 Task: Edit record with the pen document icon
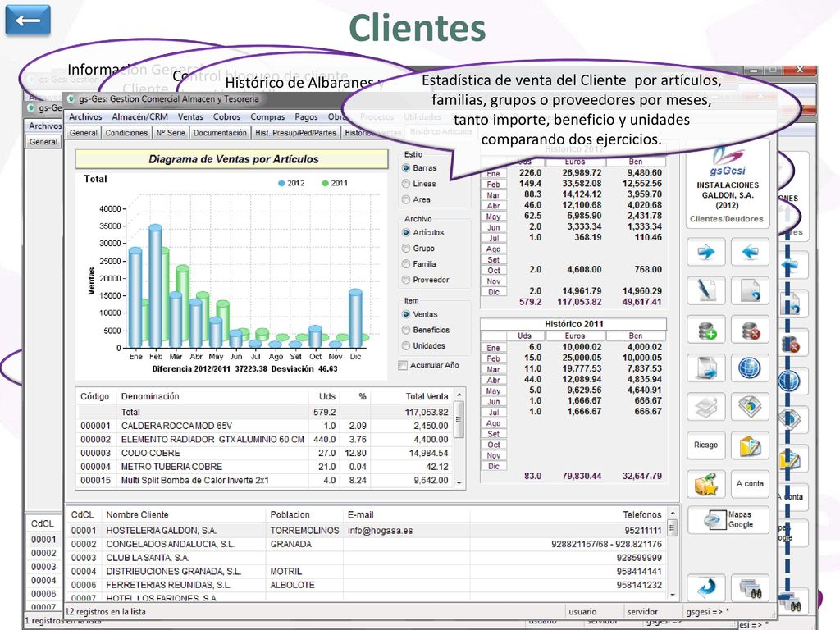point(706,291)
